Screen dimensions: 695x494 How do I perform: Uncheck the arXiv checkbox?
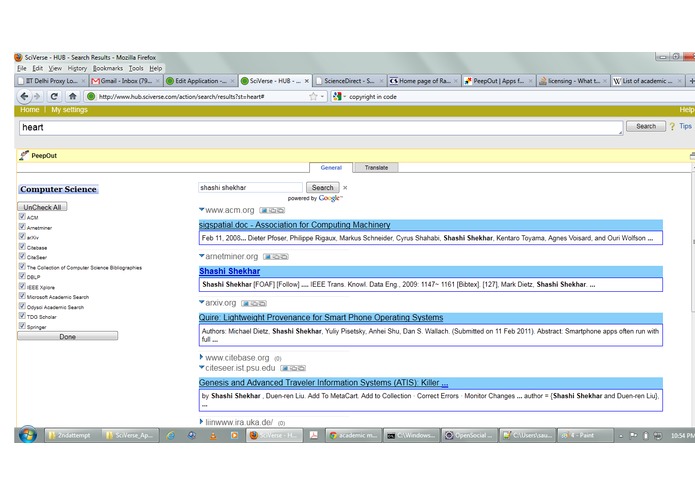[22, 237]
